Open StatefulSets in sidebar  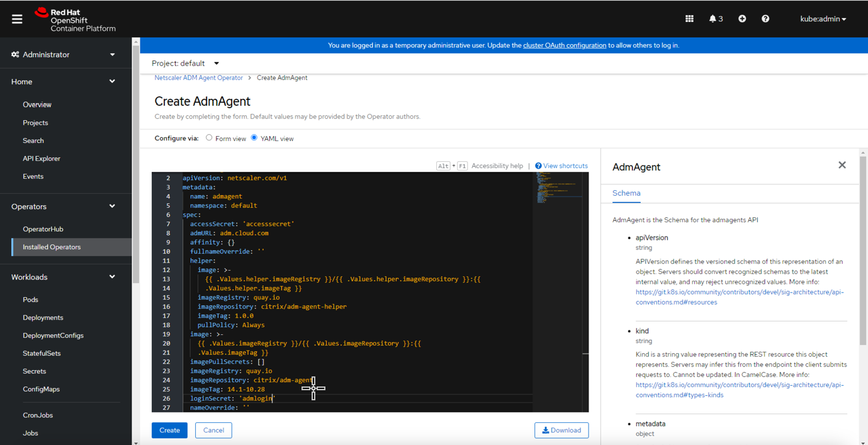(x=42, y=353)
